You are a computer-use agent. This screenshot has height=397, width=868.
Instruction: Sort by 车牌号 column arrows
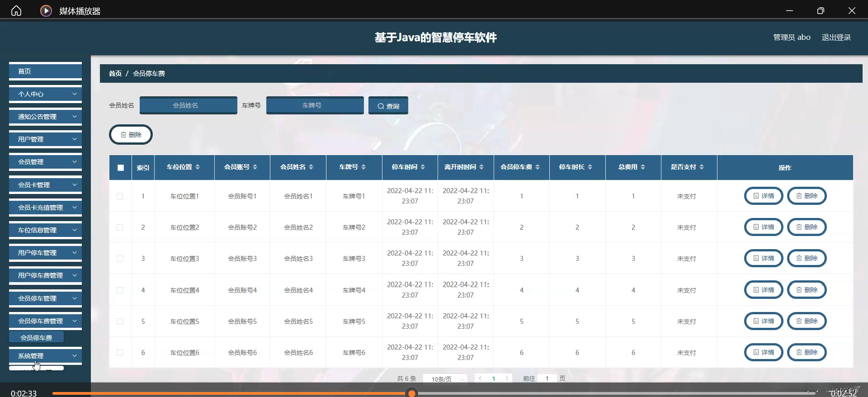click(x=363, y=167)
